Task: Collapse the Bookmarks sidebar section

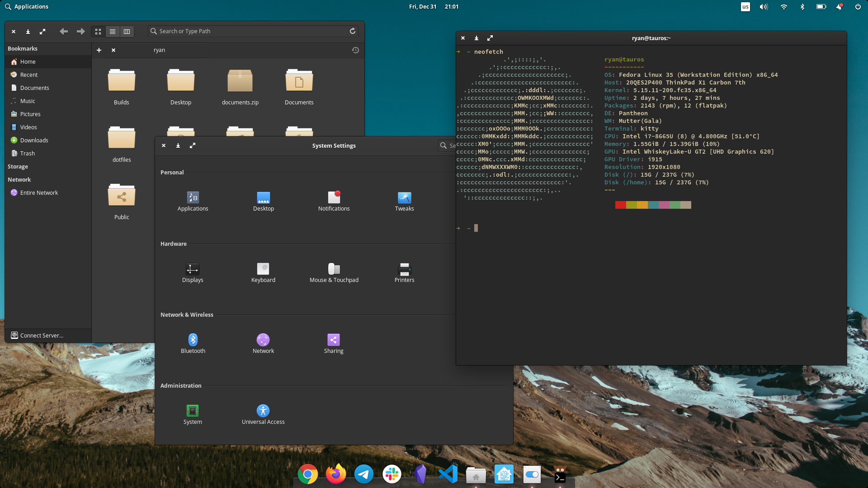Action: [x=23, y=48]
